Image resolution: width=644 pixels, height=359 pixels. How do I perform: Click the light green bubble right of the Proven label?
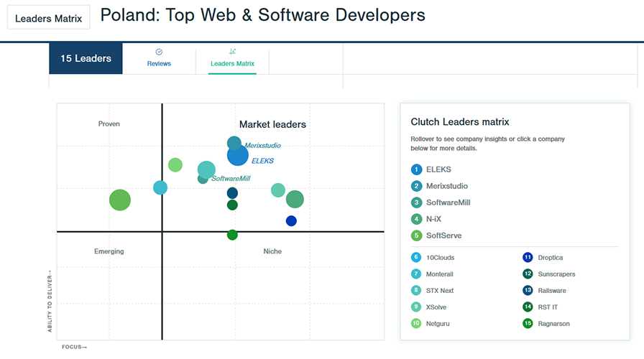[x=175, y=165]
